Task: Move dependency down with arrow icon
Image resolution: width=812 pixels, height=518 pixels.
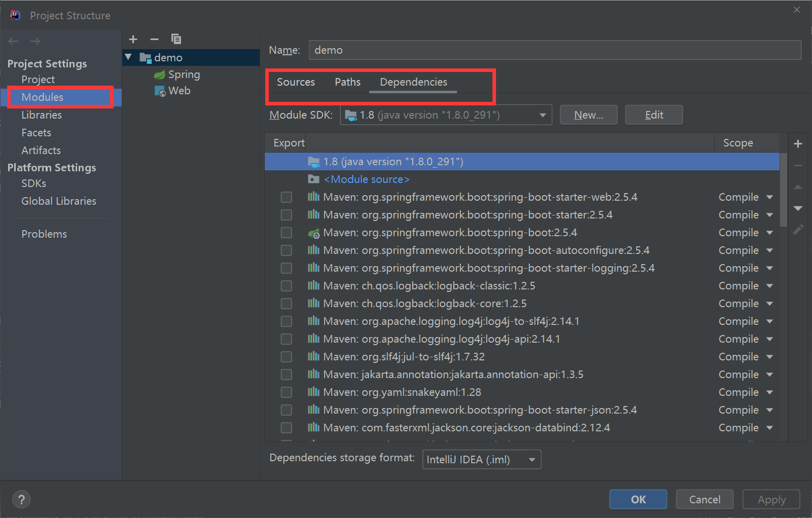Action: point(798,208)
